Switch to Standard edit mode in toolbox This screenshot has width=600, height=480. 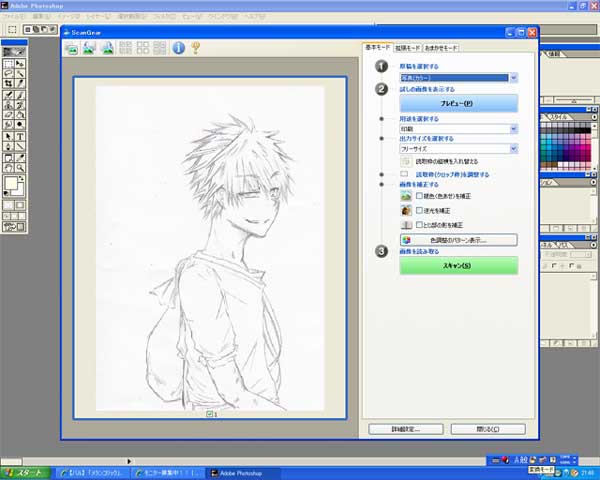click(x=8, y=206)
